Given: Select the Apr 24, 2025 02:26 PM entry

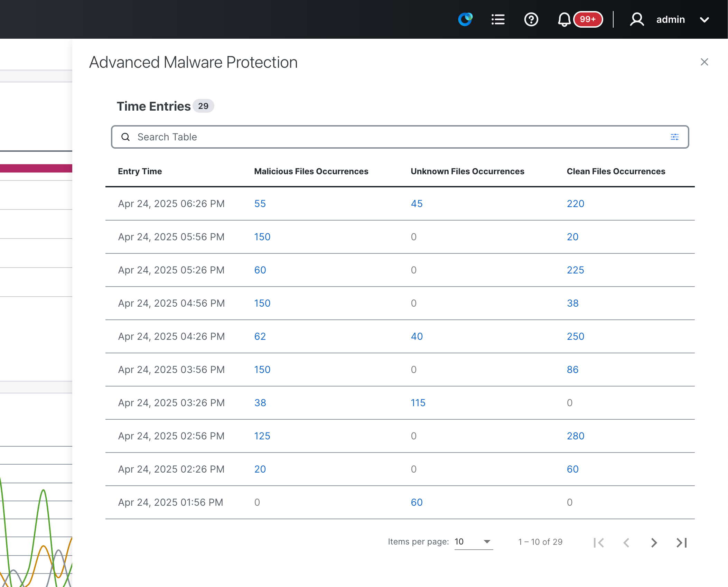Looking at the screenshot, I should tap(171, 469).
